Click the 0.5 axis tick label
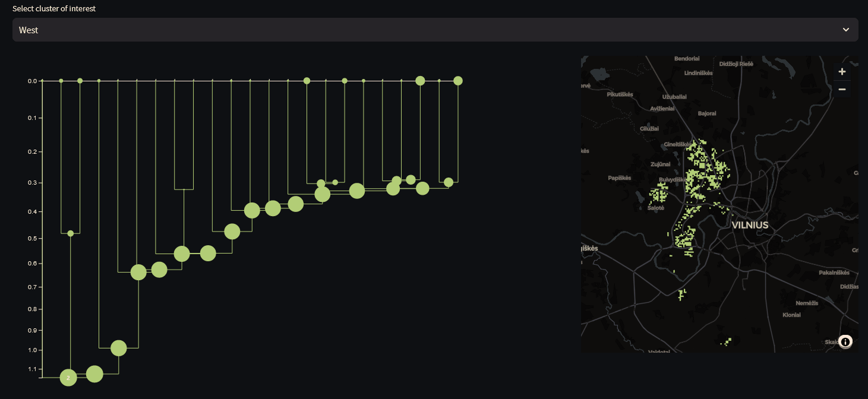The image size is (868, 399). [32, 238]
